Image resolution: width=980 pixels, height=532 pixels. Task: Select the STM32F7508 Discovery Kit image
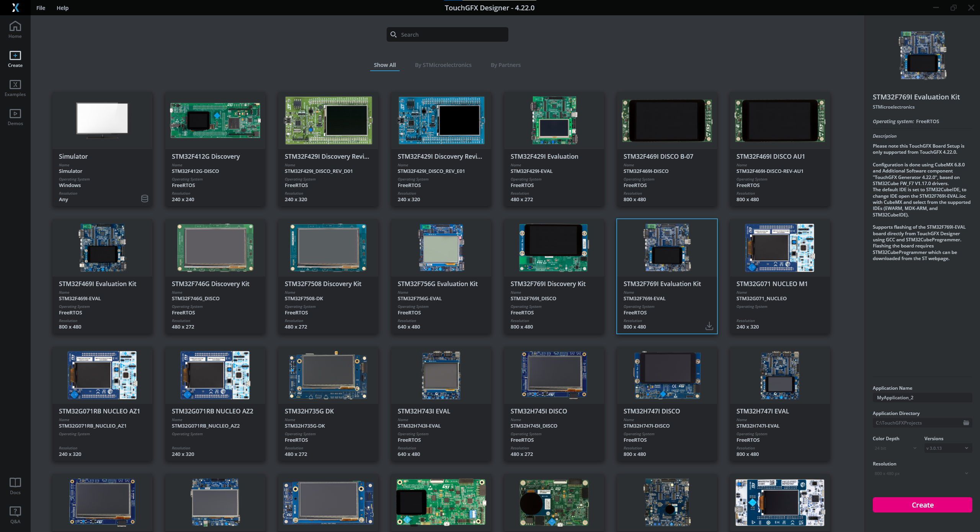(x=328, y=248)
